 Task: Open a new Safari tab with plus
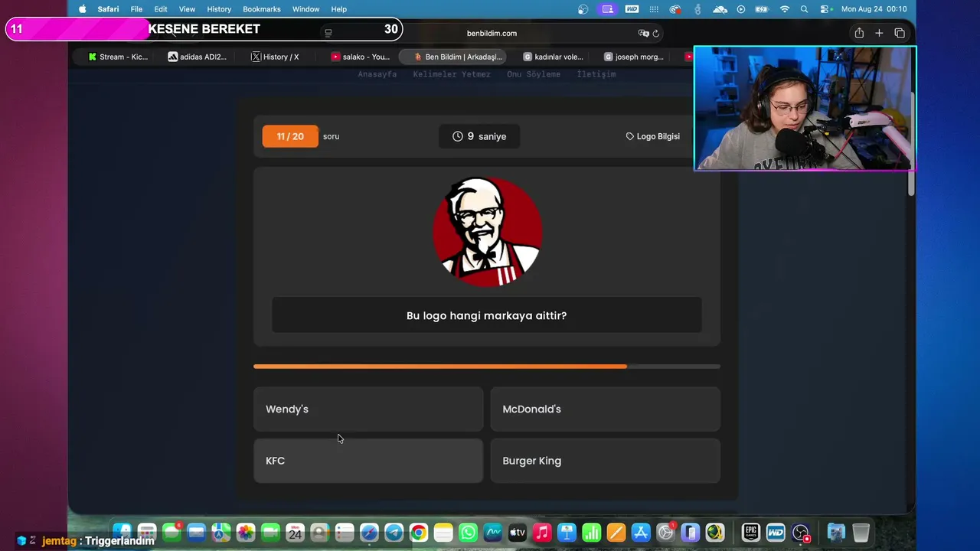coord(879,33)
